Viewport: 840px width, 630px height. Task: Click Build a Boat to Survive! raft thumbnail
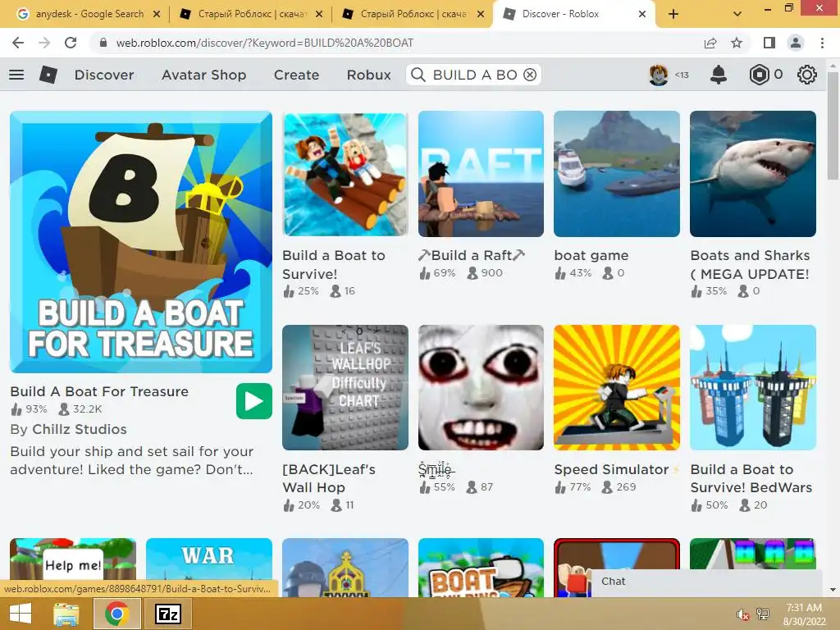pos(345,174)
